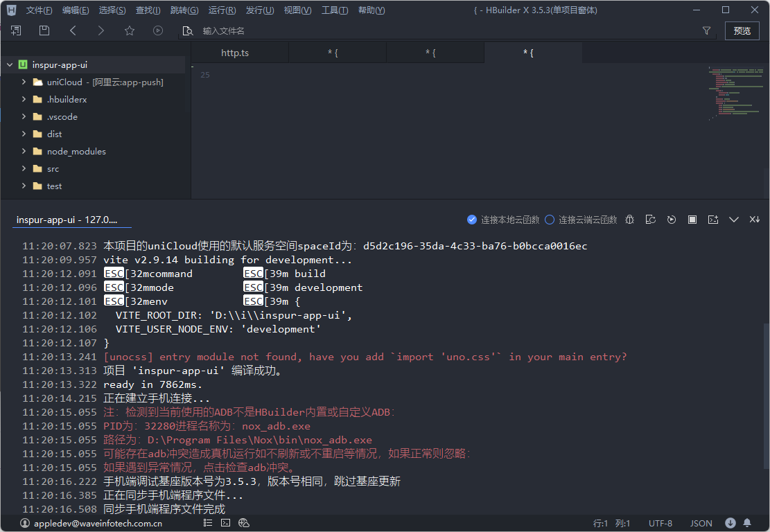Click the clear console X icon
This screenshot has width=770, height=532.
754,220
